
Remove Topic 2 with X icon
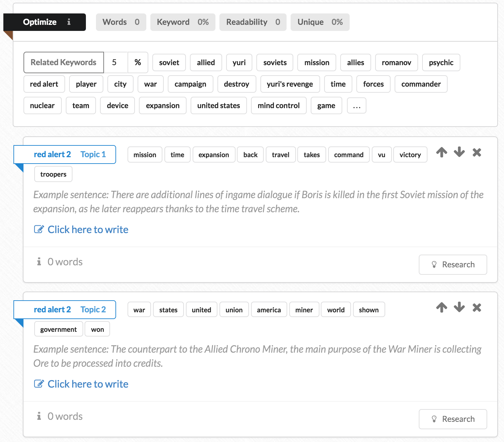point(477,307)
